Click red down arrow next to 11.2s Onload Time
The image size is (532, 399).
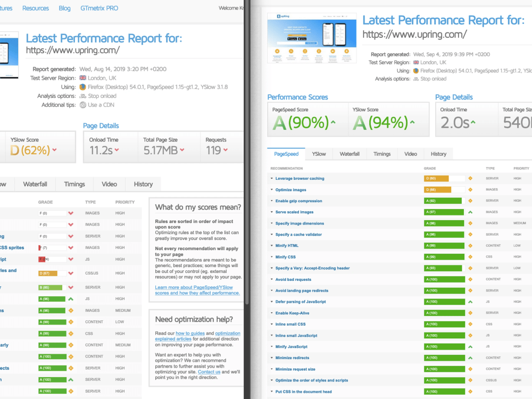(117, 149)
